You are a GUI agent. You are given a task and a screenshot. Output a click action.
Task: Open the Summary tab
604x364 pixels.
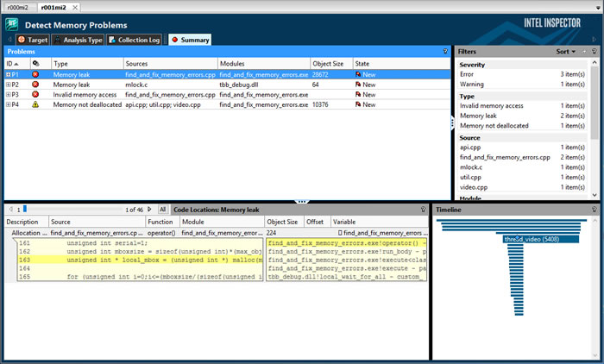pyautogui.click(x=190, y=40)
